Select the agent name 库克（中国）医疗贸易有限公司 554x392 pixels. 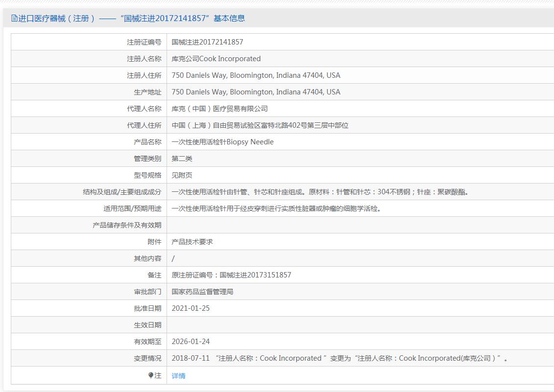coord(219,109)
